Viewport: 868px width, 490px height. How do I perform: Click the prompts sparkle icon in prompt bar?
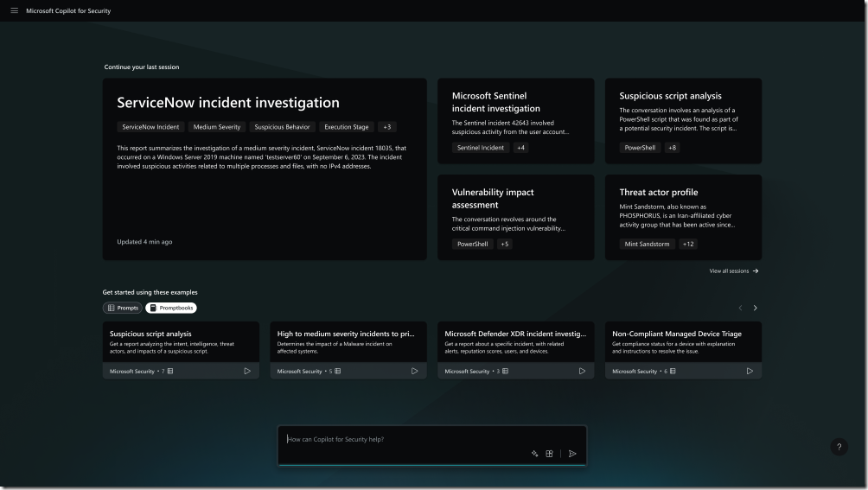pos(535,454)
